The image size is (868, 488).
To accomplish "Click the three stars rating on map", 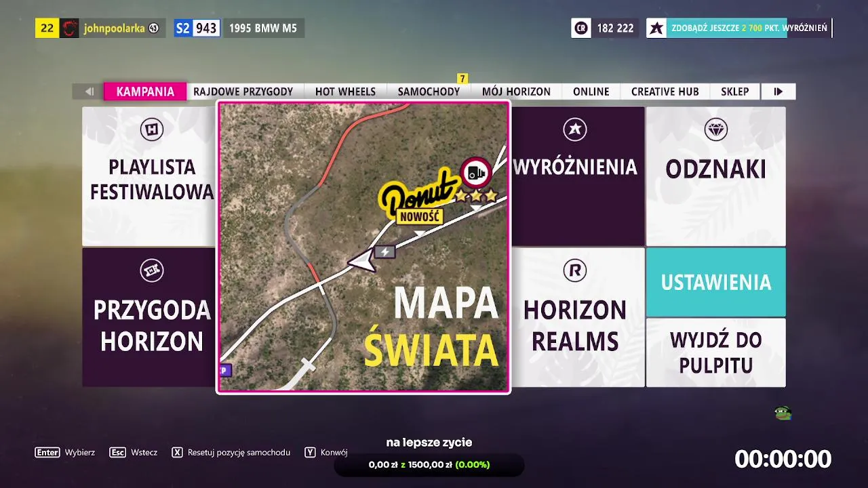I will (476, 196).
